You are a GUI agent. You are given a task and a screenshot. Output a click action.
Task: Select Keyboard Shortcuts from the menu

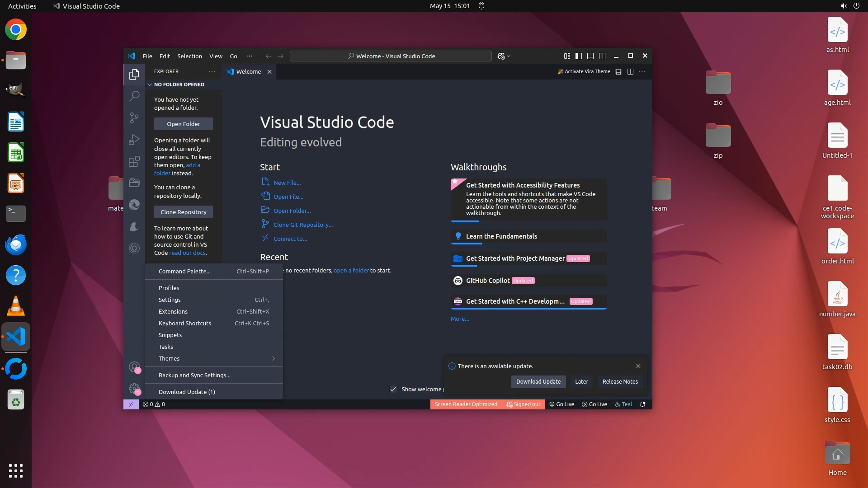point(185,323)
